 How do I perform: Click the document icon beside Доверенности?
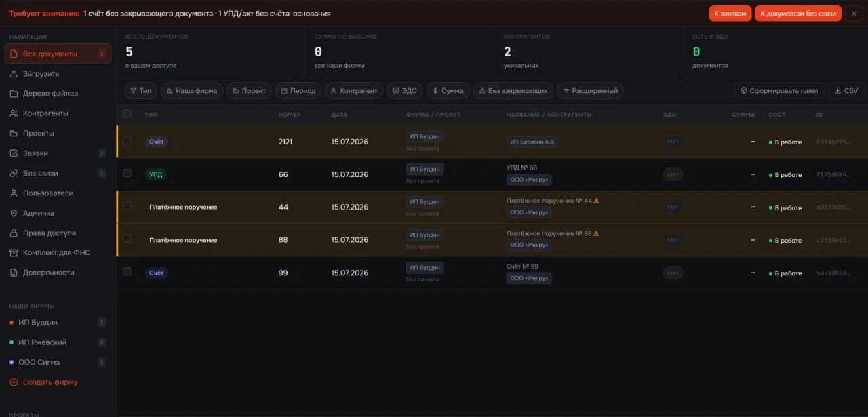tap(14, 273)
